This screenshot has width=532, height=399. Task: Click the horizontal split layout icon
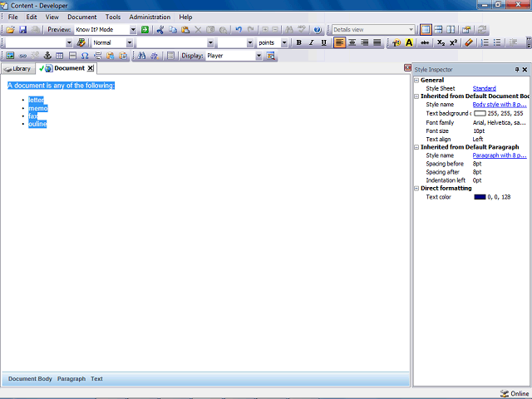click(438, 30)
